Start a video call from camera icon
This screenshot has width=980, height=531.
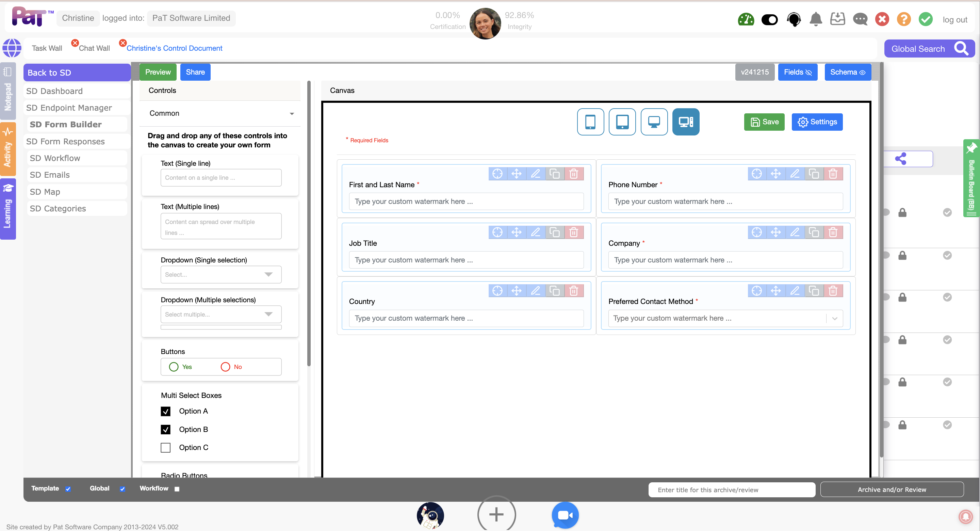tap(565, 515)
